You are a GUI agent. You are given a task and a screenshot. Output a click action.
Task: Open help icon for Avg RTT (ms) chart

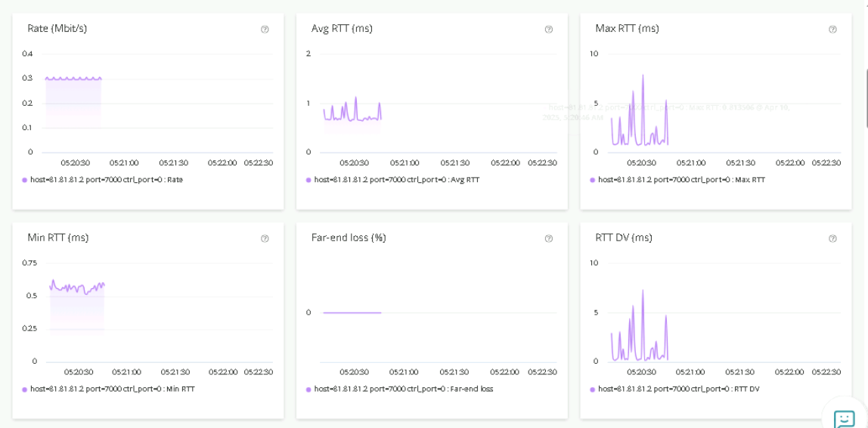click(548, 29)
